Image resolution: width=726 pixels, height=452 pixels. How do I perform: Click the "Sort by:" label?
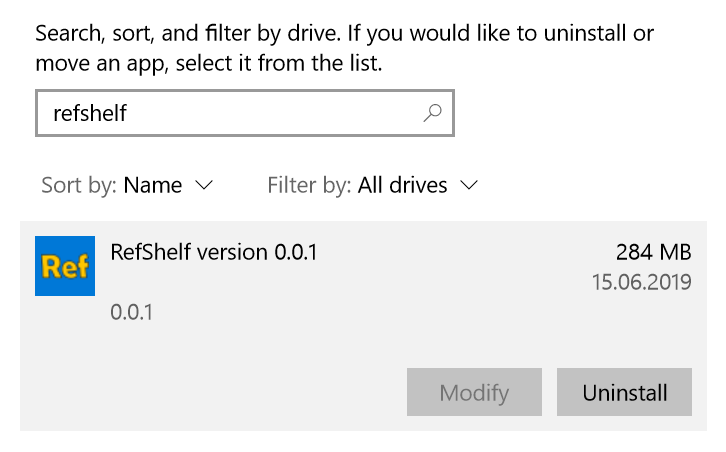(x=79, y=185)
